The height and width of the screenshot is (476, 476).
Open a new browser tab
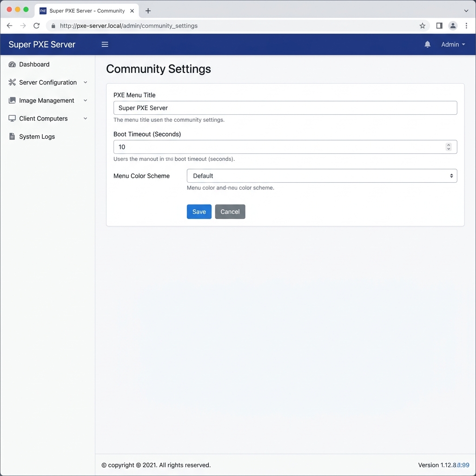click(148, 11)
